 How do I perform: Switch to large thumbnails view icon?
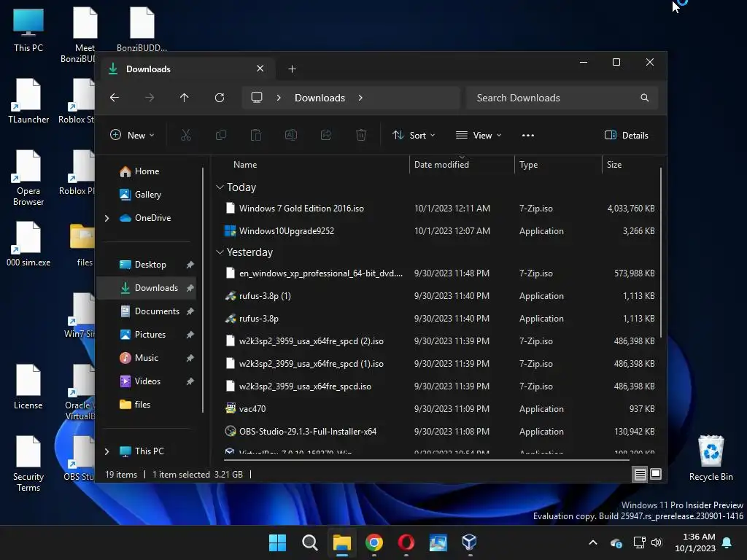656,474
